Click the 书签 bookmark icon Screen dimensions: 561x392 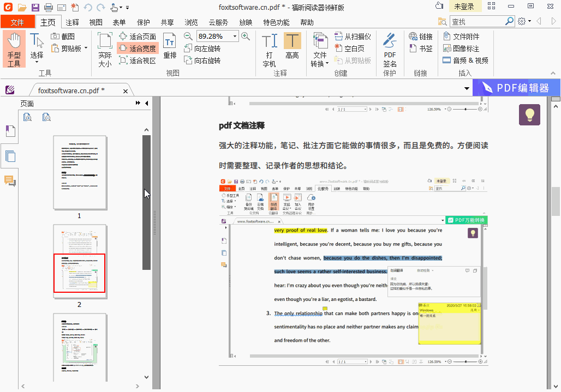420,49
